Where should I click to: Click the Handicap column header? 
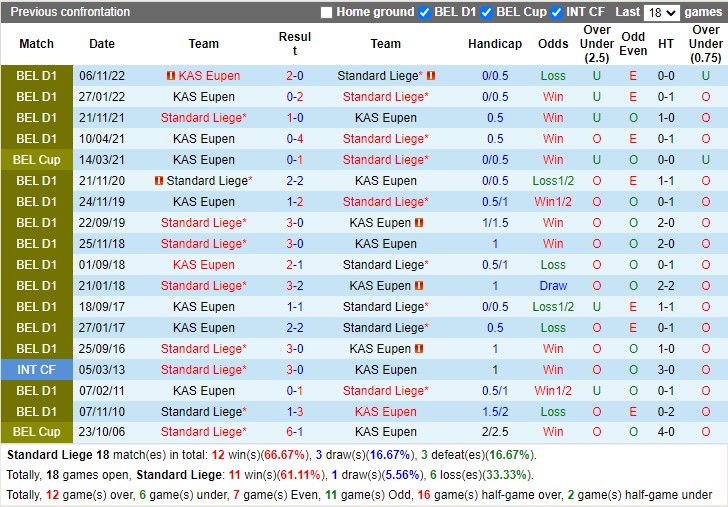(x=495, y=44)
